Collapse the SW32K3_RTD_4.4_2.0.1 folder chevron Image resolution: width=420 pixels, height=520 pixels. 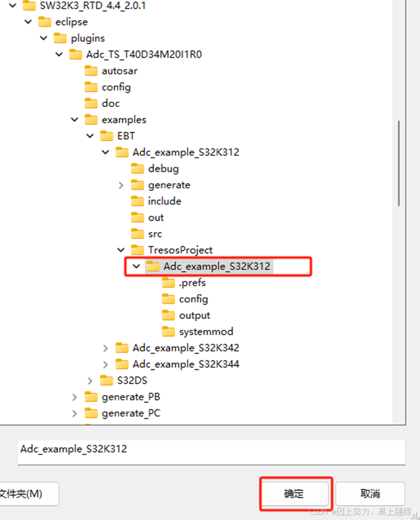point(13,6)
